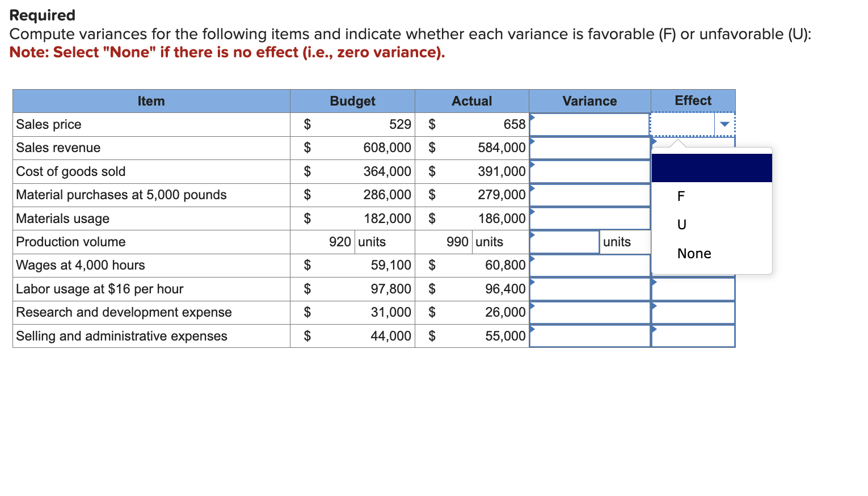Click the Sales revenue row label
The height and width of the screenshot is (496, 868).
(58, 148)
